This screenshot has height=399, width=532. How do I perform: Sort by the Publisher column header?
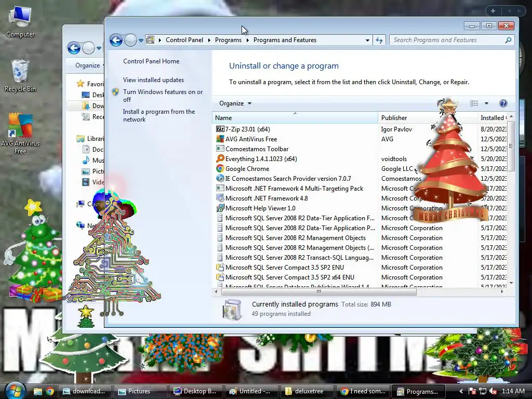[428, 118]
